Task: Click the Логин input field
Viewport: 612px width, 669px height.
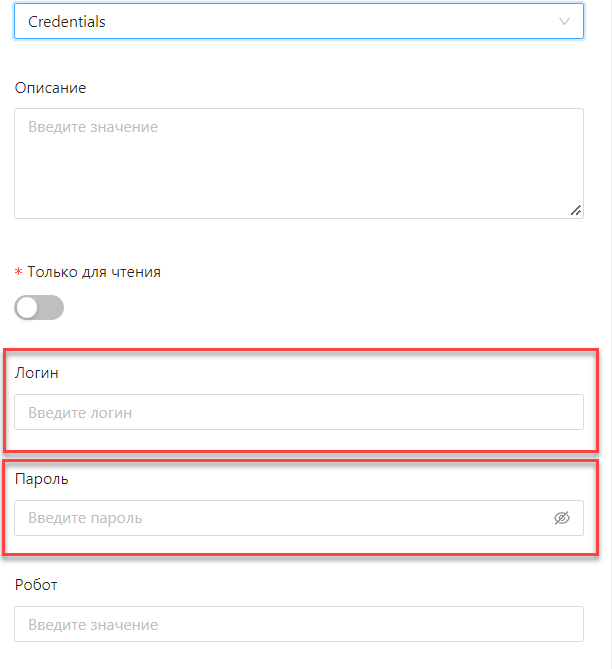Action: click(299, 412)
